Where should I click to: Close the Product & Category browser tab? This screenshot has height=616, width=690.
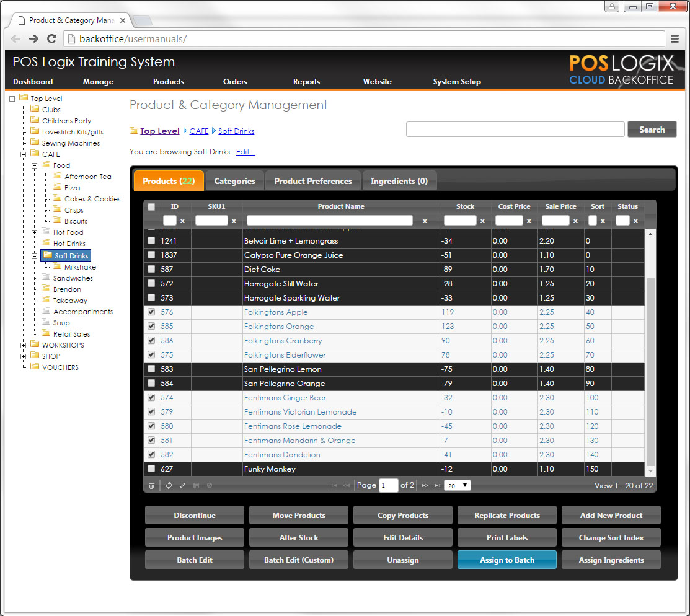[123, 20]
